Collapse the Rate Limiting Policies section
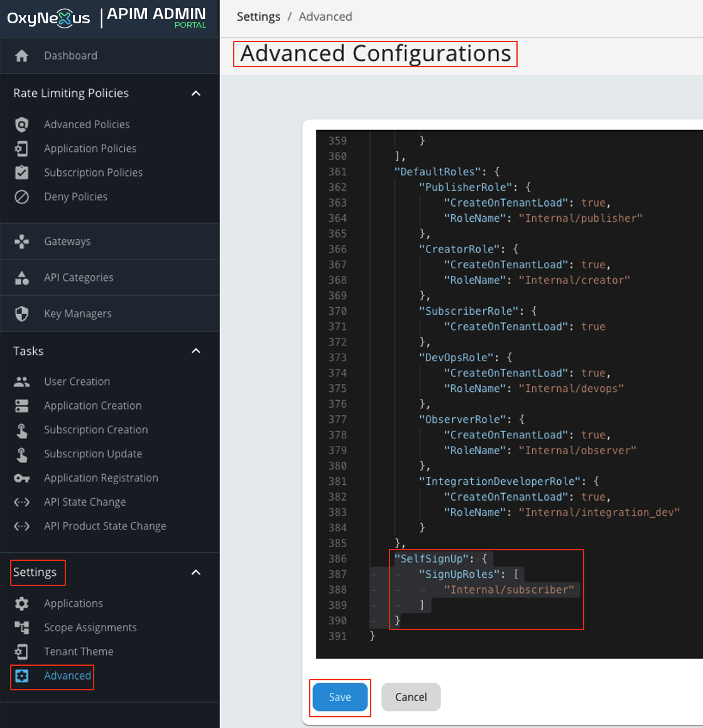The width and height of the screenshot is (703, 728). [196, 94]
